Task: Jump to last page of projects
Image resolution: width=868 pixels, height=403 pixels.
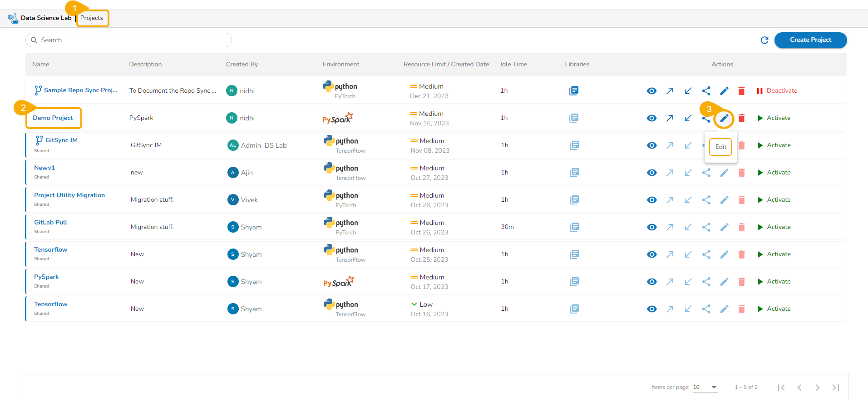Action: [x=835, y=388]
